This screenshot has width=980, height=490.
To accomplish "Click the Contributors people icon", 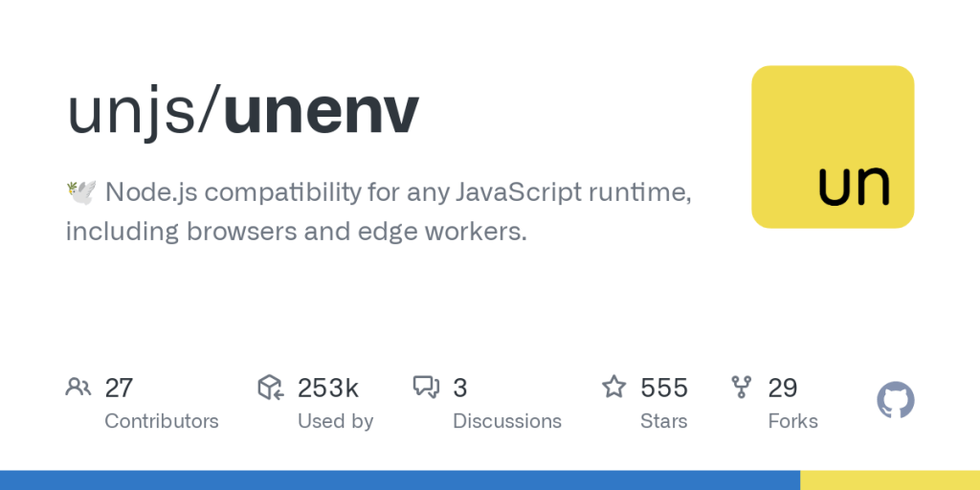I will 78,388.
